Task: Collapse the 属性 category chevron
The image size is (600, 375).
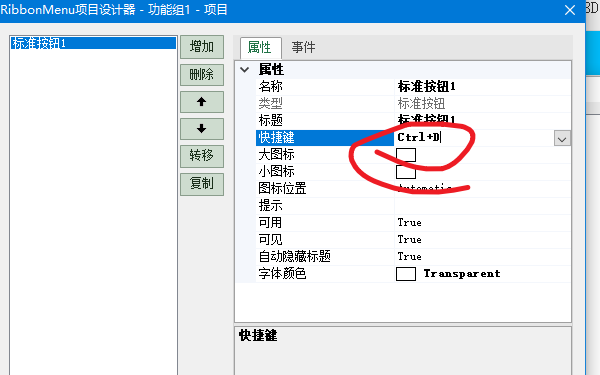Action: 245,70
